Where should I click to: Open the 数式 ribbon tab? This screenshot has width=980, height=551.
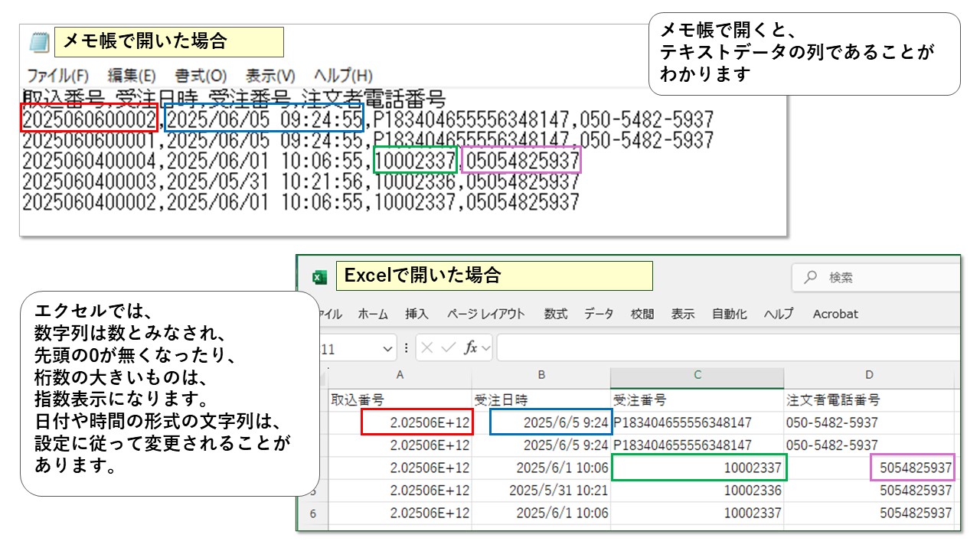pos(556,314)
